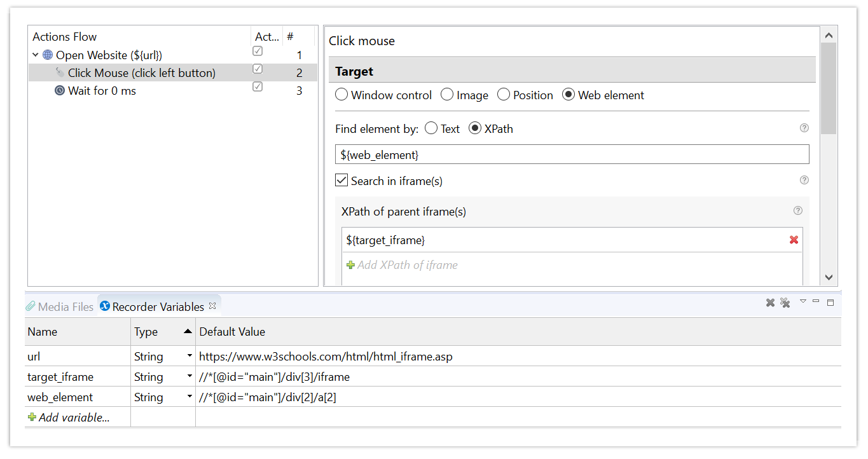Select the Wait for 0 ms row
Viewport: 868px width, 459px height.
click(x=173, y=90)
